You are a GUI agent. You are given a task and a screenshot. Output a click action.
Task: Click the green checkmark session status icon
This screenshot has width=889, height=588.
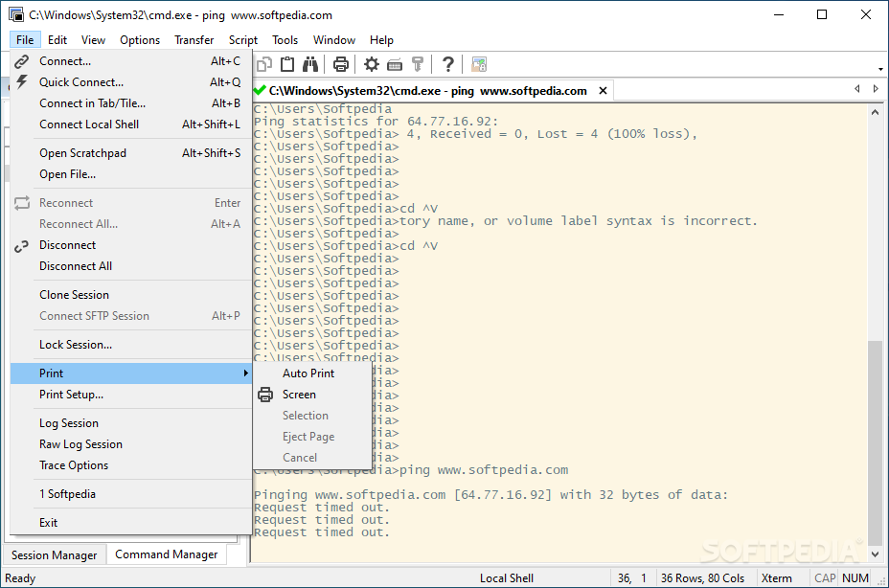point(260,91)
